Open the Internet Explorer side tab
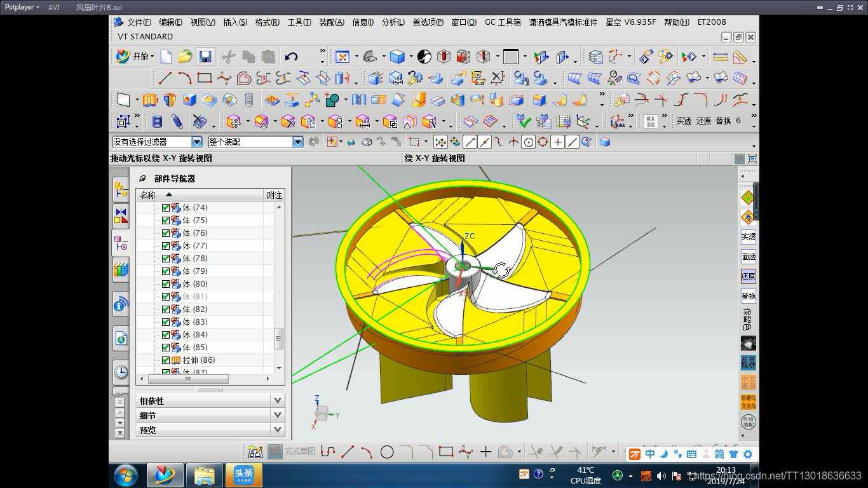 121,339
